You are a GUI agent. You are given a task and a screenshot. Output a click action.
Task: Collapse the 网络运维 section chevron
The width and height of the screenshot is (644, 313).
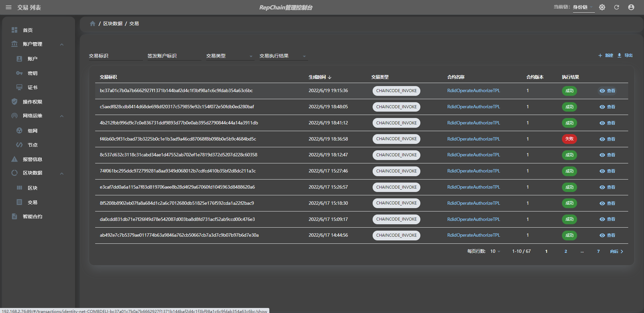tap(62, 116)
